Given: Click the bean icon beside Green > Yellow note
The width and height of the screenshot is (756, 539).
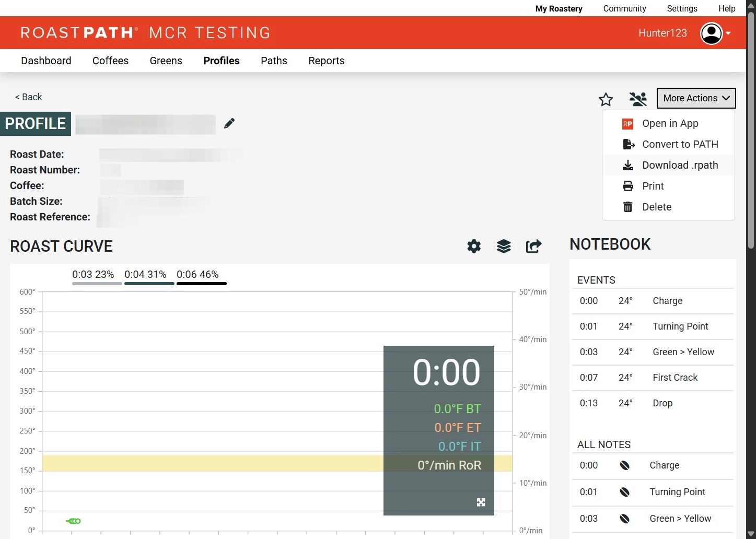Looking at the screenshot, I should pyautogui.click(x=624, y=519).
